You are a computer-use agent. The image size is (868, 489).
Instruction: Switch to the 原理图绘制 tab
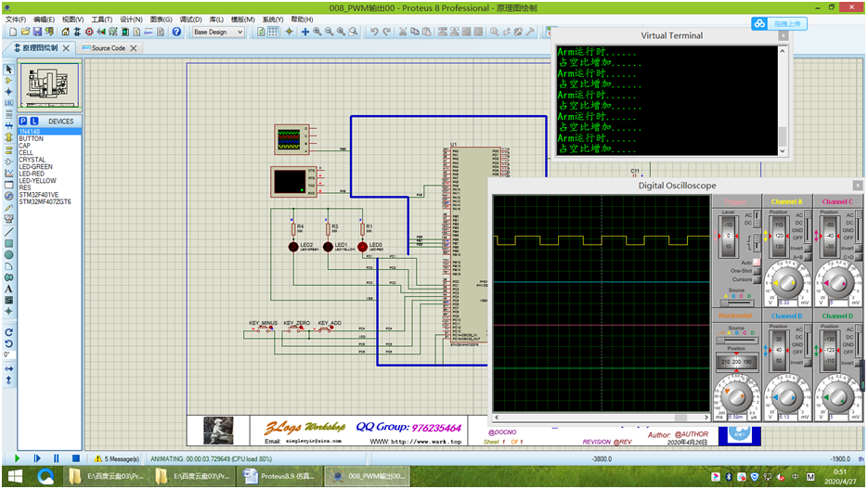(40, 48)
